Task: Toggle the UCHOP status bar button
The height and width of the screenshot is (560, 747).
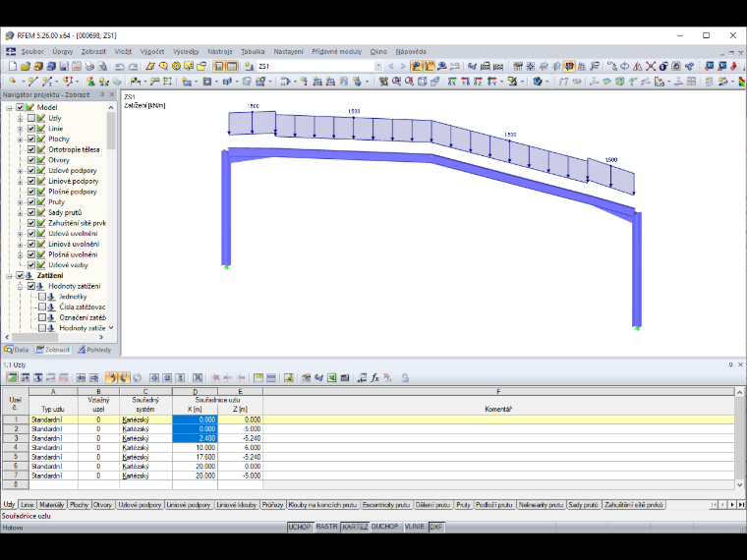Action: 300,528
